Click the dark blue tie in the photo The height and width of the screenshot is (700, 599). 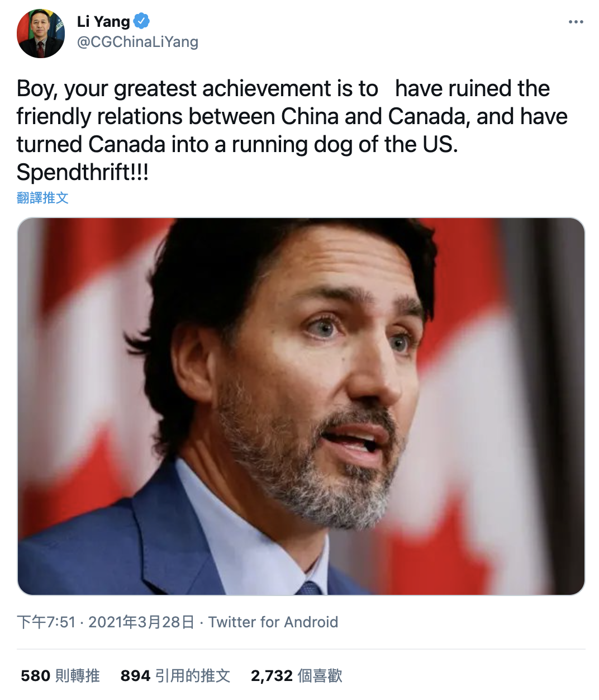[309, 588]
